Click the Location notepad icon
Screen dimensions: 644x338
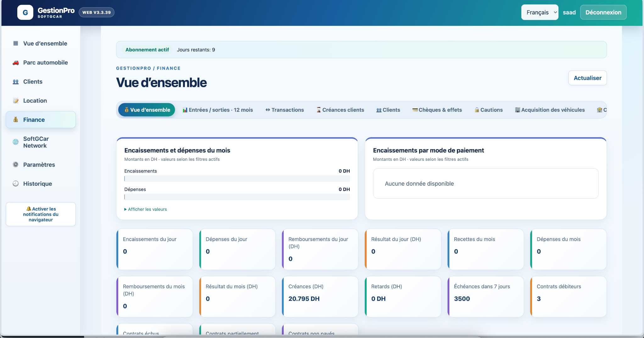[x=16, y=101]
